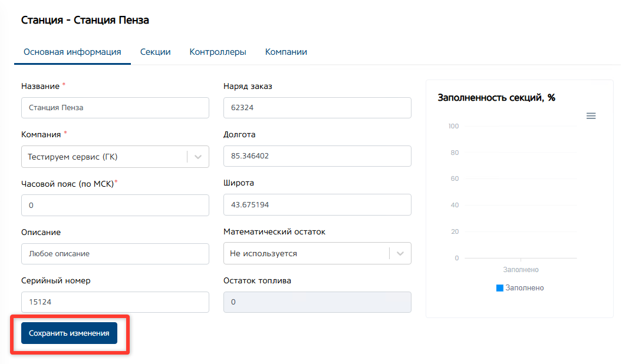Focus the Наряд заказ field
This screenshot has width=642, height=364.
[317, 108]
